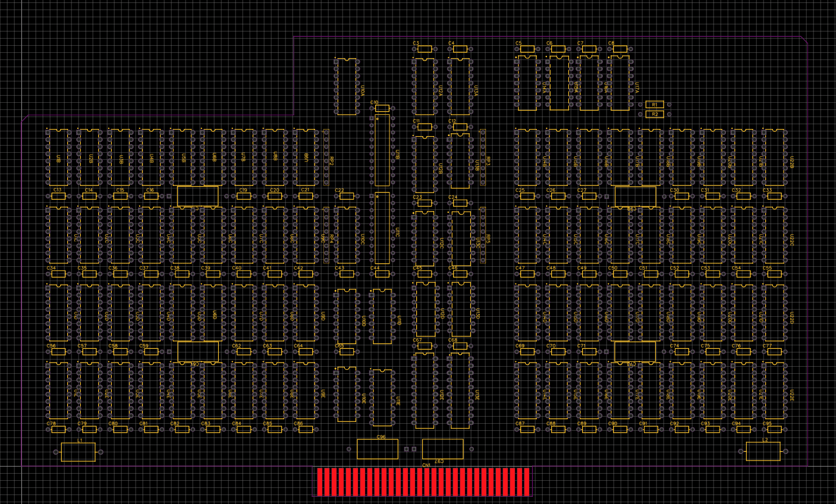The height and width of the screenshot is (504, 836).
Task: Select capacitor C11
Action: click(x=425, y=127)
